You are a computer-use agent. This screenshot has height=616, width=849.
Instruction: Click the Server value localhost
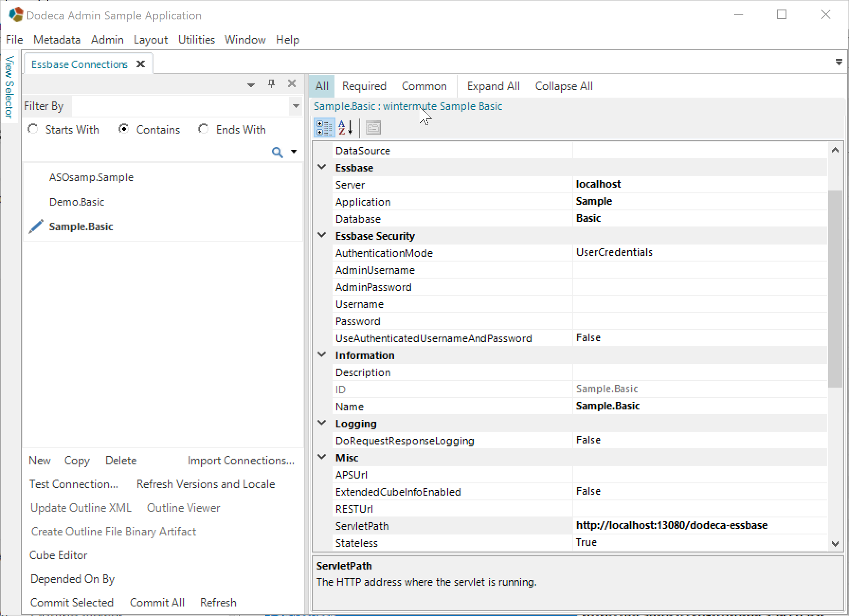tap(598, 184)
